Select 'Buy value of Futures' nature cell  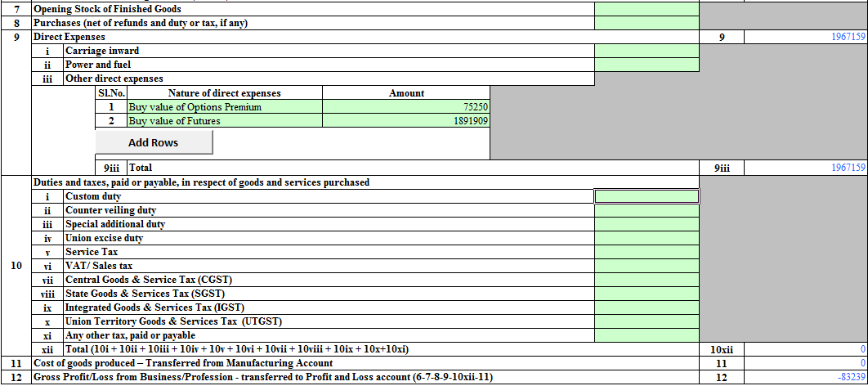pyautogui.click(x=225, y=121)
